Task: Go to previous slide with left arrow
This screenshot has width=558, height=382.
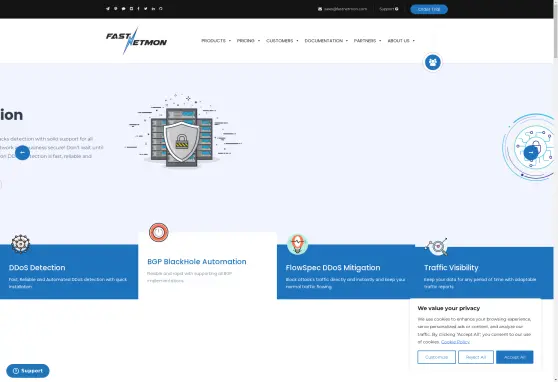Action: (22, 153)
